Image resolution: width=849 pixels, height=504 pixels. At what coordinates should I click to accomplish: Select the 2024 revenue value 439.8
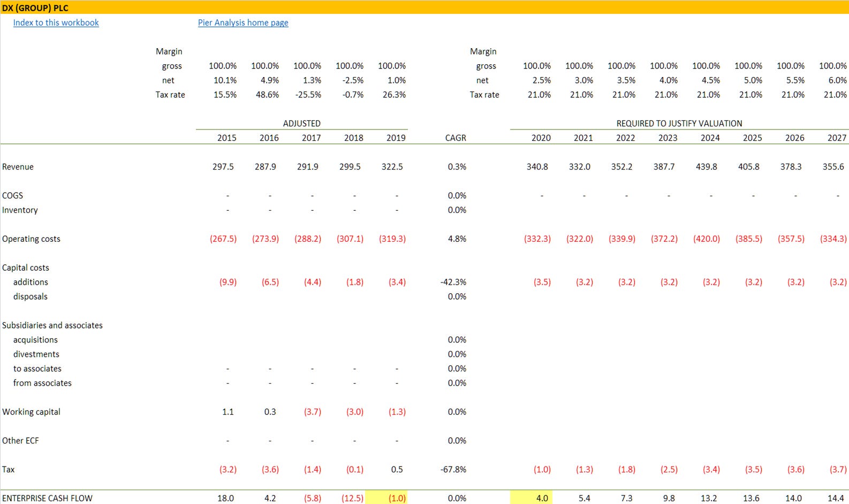pos(706,166)
